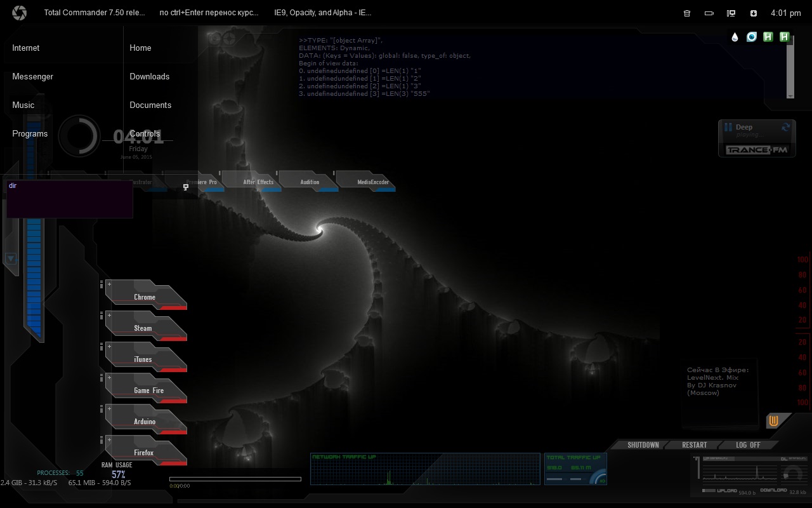Click the RESTART button
Screen dimensions: 812x508
tap(695, 445)
